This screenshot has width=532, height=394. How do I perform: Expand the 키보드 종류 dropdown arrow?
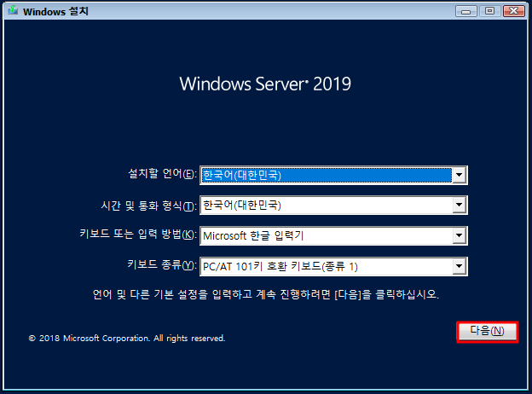point(459,266)
